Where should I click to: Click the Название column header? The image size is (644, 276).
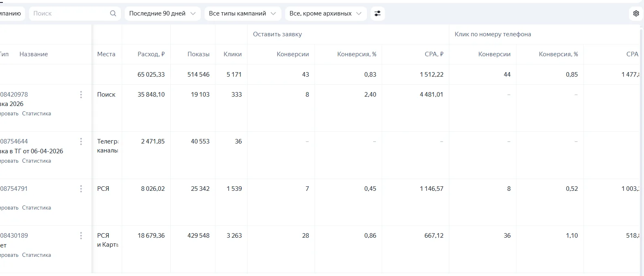pos(34,54)
